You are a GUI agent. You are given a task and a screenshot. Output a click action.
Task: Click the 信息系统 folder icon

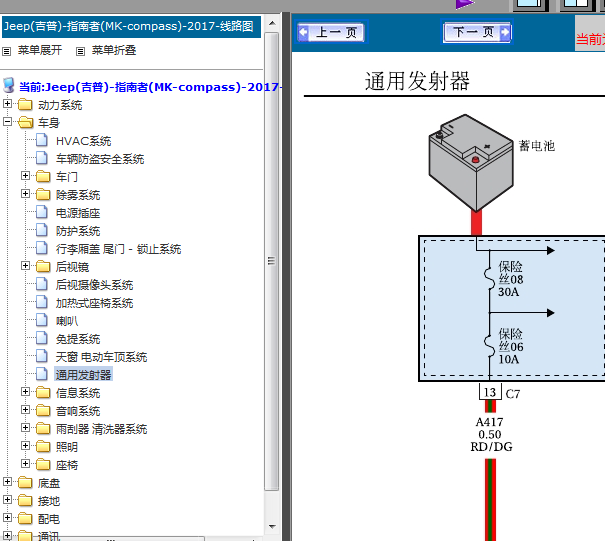[43, 392]
